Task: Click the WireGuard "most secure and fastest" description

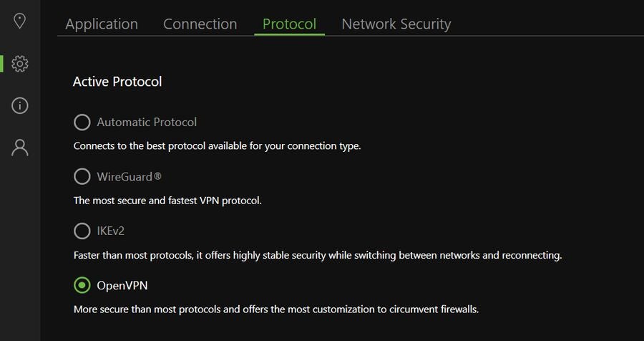Action: (x=167, y=201)
